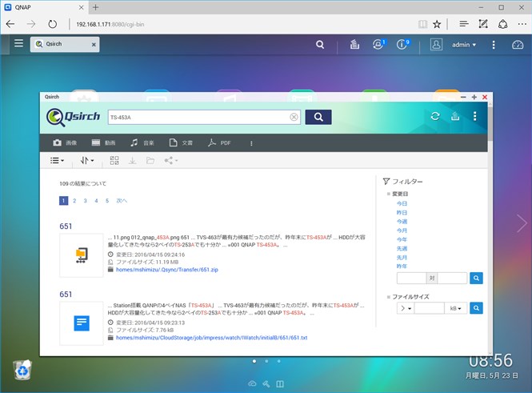
Task: Open the sort order dropdown
Action: tap(87, 161)
